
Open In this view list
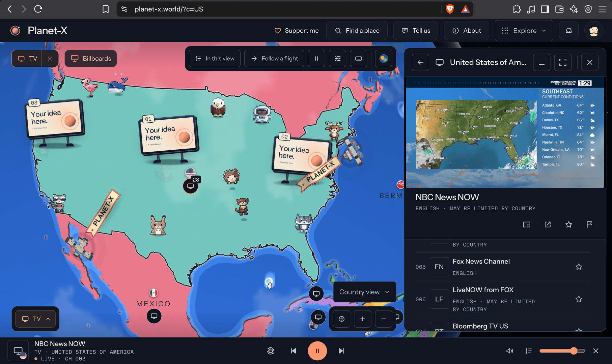click(x=215, y=59)
